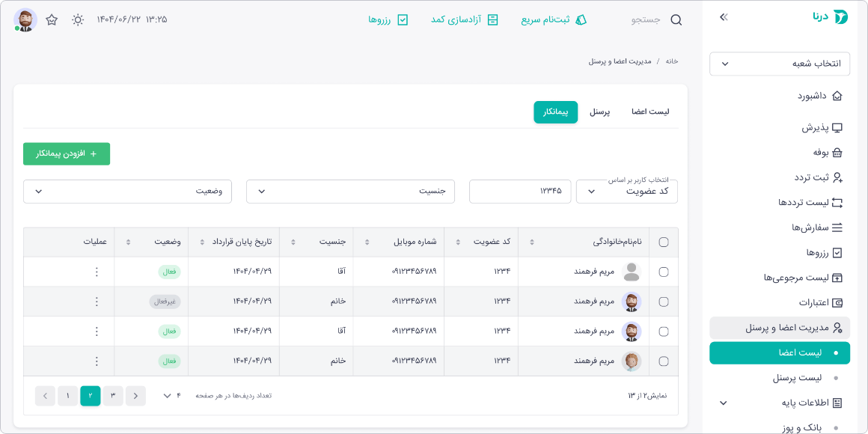868x434 pixels.
Task: Click the غیرفعال status badge
Action: coord(165,302)
